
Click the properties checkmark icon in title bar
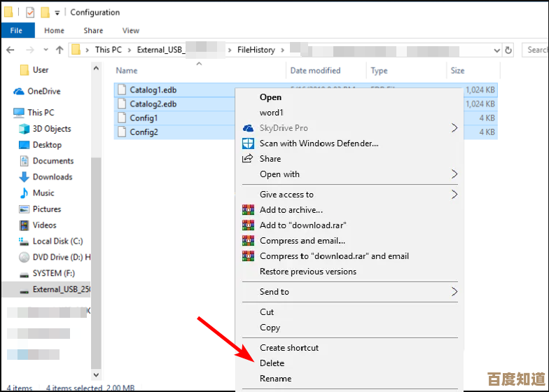tap(30, 12)
